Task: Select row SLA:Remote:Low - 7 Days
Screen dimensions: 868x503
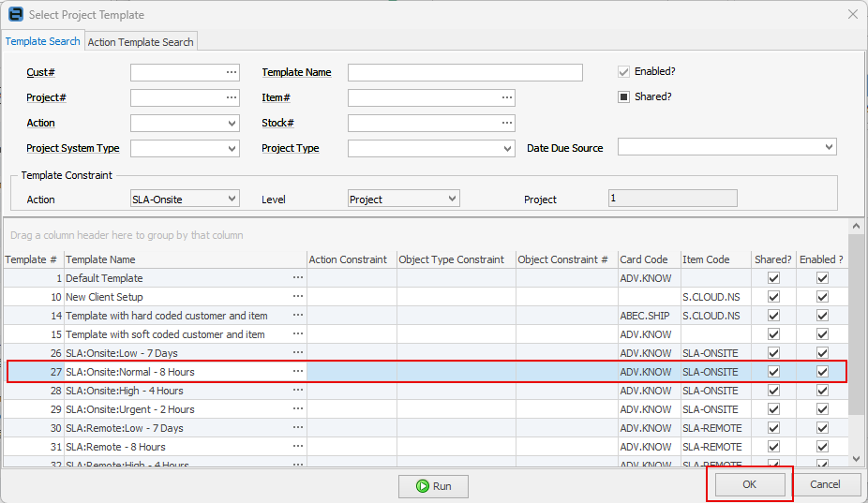Action: pyautogui.click(x=426, y=428)
